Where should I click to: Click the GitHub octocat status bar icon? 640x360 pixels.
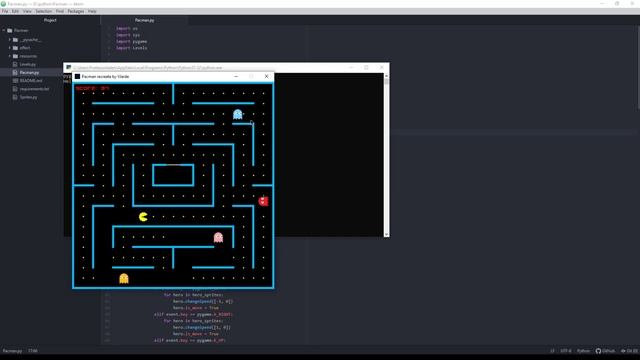(598, 351)
